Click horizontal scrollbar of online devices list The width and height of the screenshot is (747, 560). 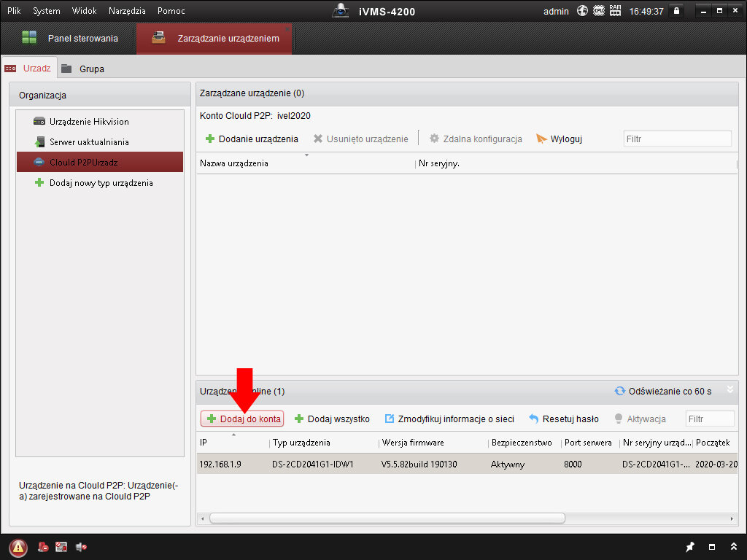387,518
